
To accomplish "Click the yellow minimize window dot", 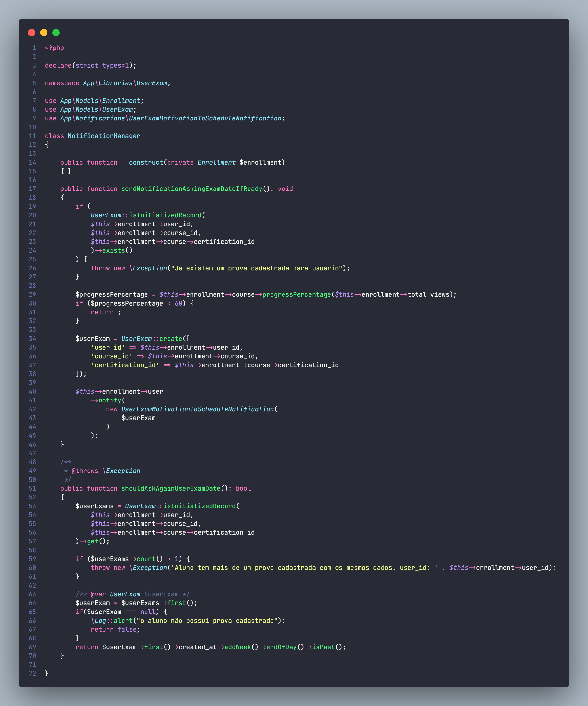I will 44,33.
